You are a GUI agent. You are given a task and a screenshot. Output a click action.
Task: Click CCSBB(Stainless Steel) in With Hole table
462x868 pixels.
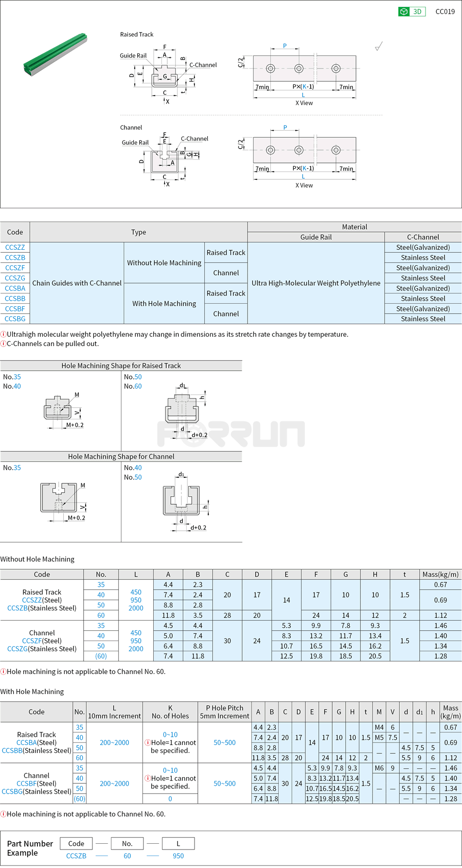(x=36, y=750)
